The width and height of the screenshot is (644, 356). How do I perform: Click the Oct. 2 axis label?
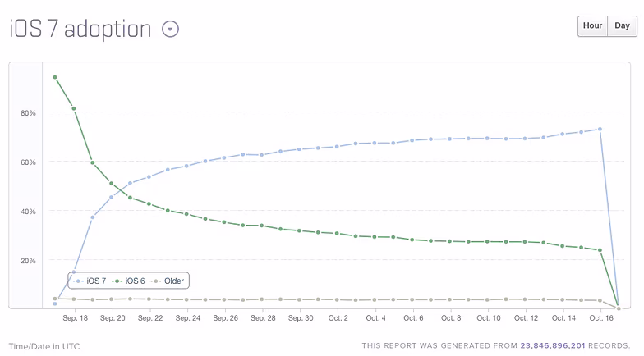pyautogui.click(x=338, y=318)
